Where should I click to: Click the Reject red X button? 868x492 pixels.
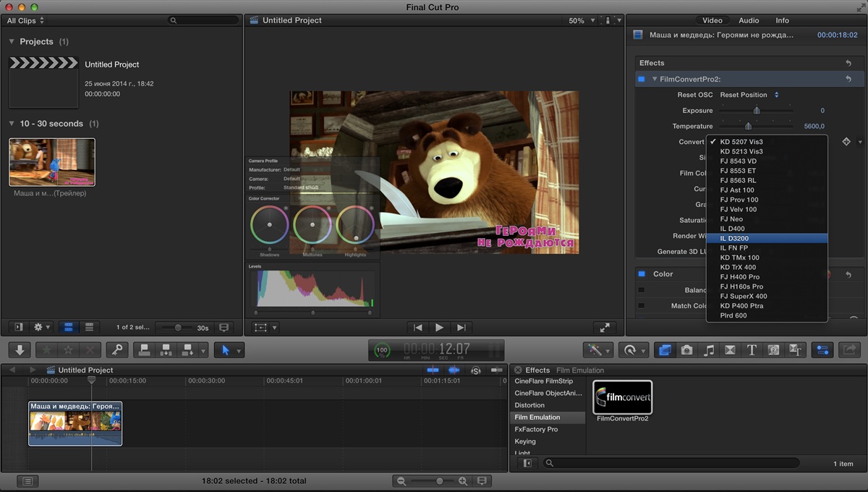coord(90,350)
